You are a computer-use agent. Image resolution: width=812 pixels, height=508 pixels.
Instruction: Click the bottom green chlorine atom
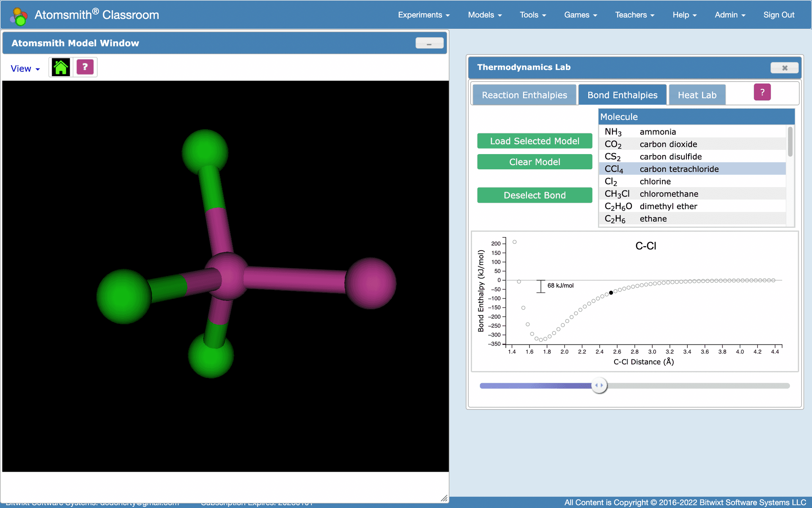click(211, 355)
